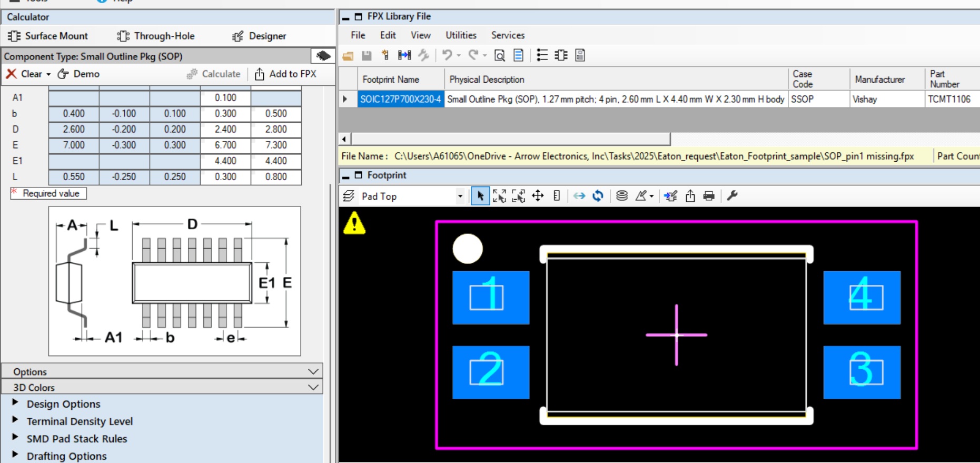Click the yellow warning triangle icon
The image size is (980, 463).
(x=354, y=223)
